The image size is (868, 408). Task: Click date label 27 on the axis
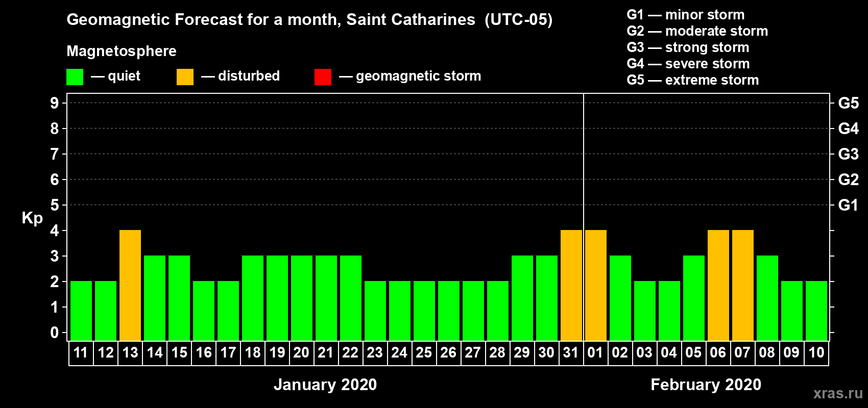click(473, 353)
